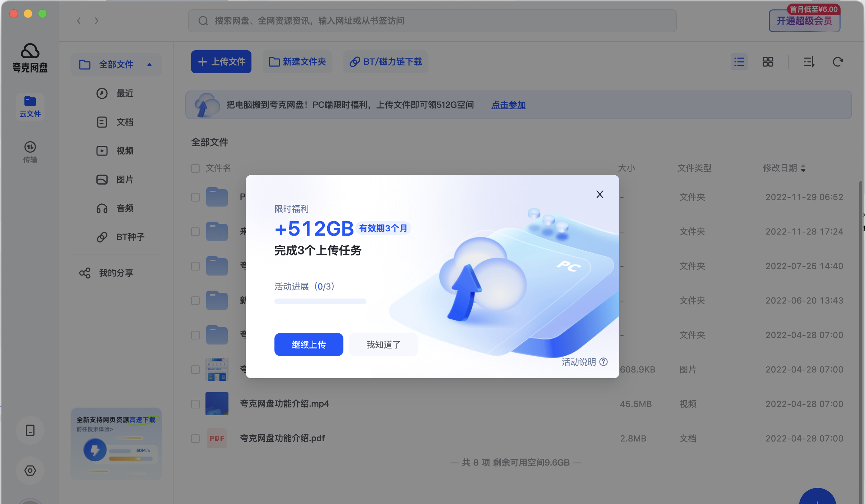The image size is (865, 504).
Task: Open 音频 audio category
Action: pyautogui.click(x=115, y=208)
